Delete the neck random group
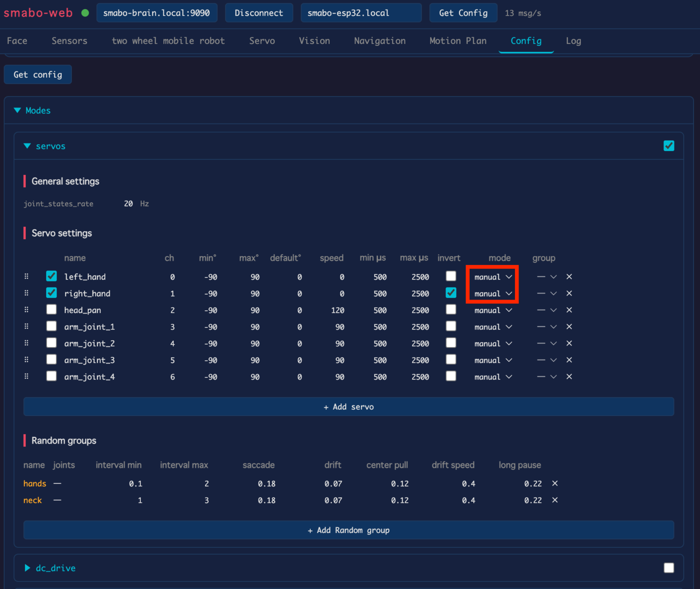The image size is (700, 589). [555, 500]
